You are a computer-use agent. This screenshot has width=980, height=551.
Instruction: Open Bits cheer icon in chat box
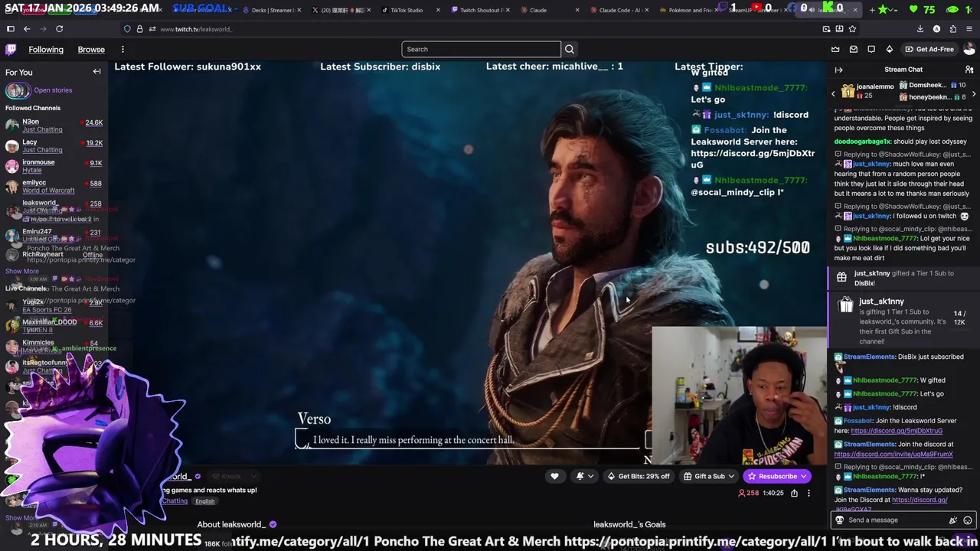point(953,520)
